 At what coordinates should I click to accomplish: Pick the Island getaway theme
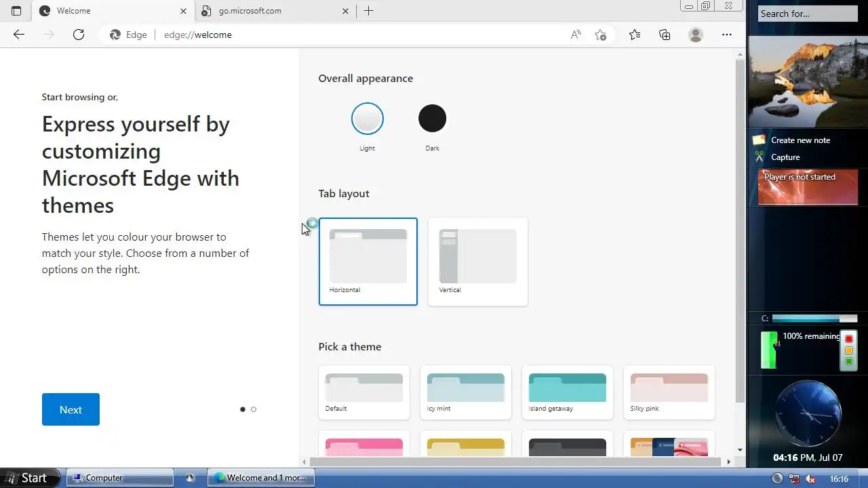click(568, 392)
